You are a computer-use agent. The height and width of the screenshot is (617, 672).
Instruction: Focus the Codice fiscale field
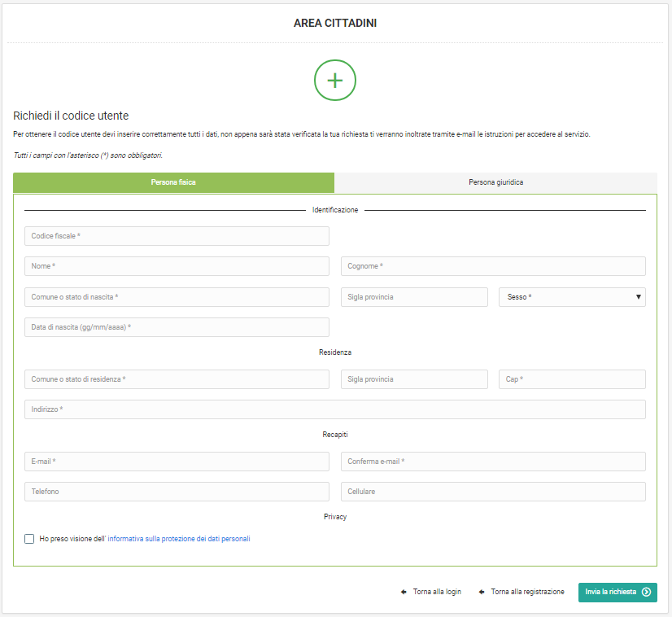tap(177, 236)
